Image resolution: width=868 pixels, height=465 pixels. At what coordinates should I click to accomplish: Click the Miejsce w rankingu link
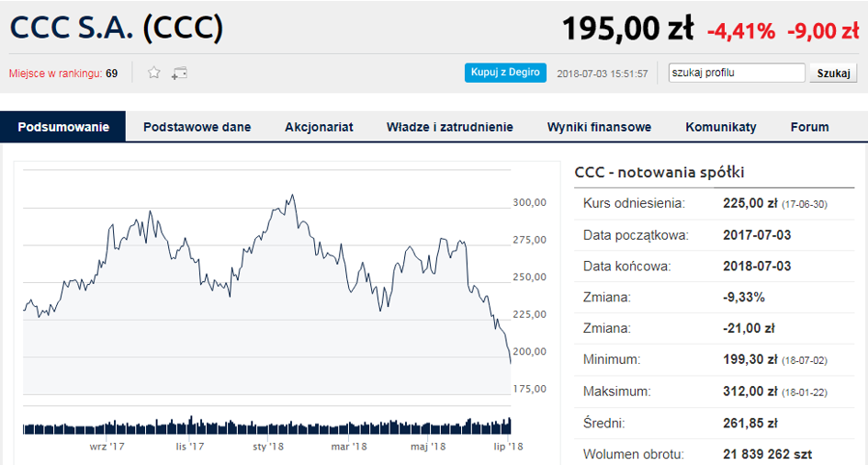[55, 74]
